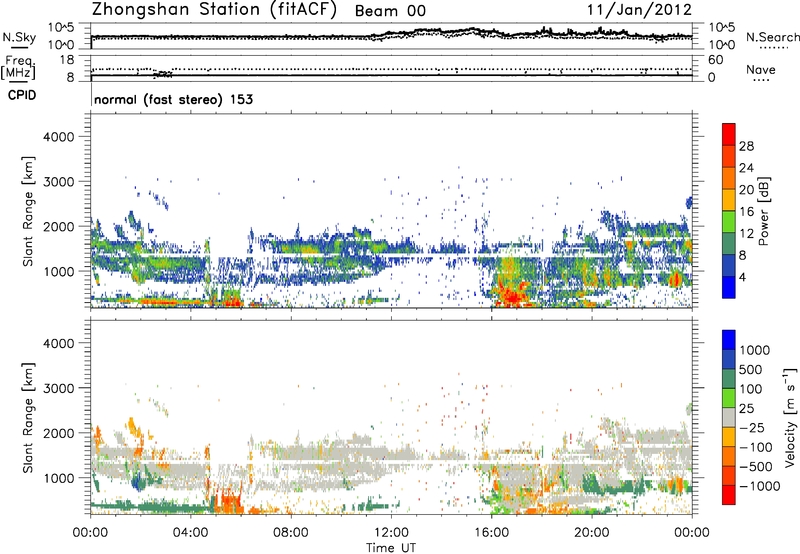Click the power panel 'Slant Range [km]' label
Image resolution: width=800 pixels, height=554 pixels.
(x=28, y=211)
